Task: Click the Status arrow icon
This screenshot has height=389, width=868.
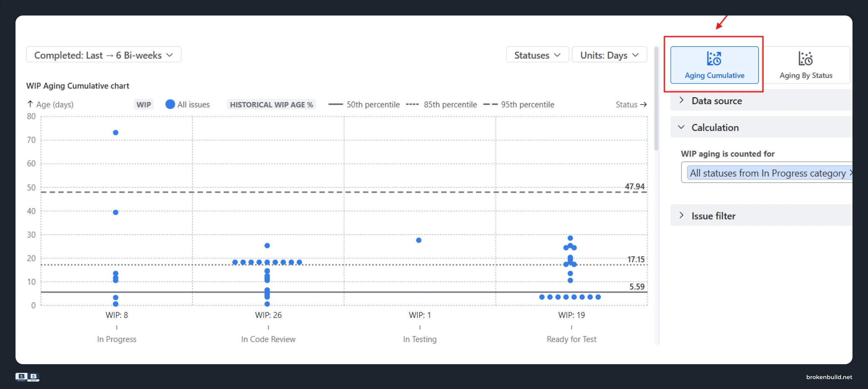Action: 643,105
